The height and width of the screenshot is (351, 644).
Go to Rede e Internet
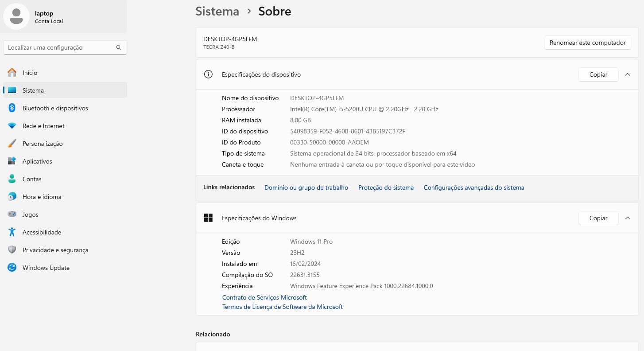(x=65, y=126)
